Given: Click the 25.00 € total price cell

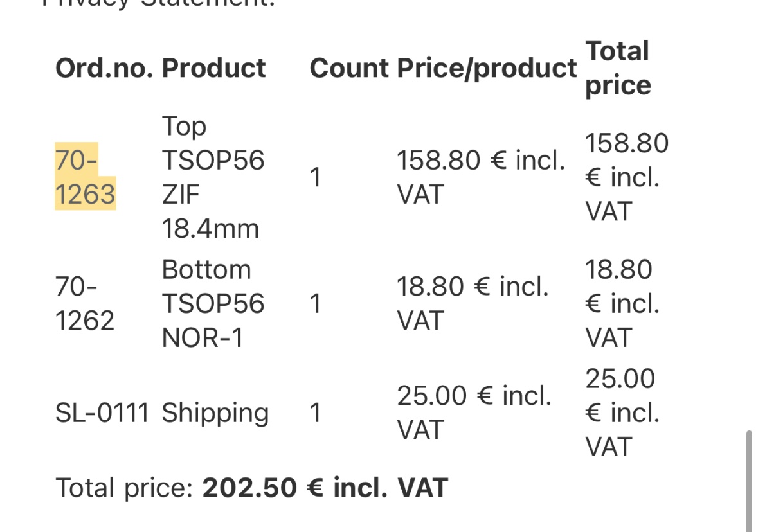Looking at the screenshot, I should (622, 412).
